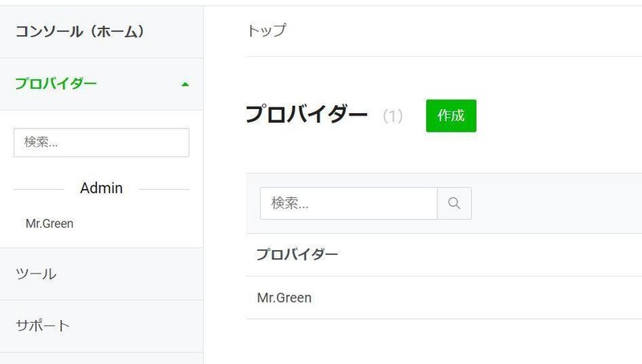Image resolution: width=642 pixels, height=364 pixels.
Task: Focus the sidebar 検索 search field
Action: [102, 143]
